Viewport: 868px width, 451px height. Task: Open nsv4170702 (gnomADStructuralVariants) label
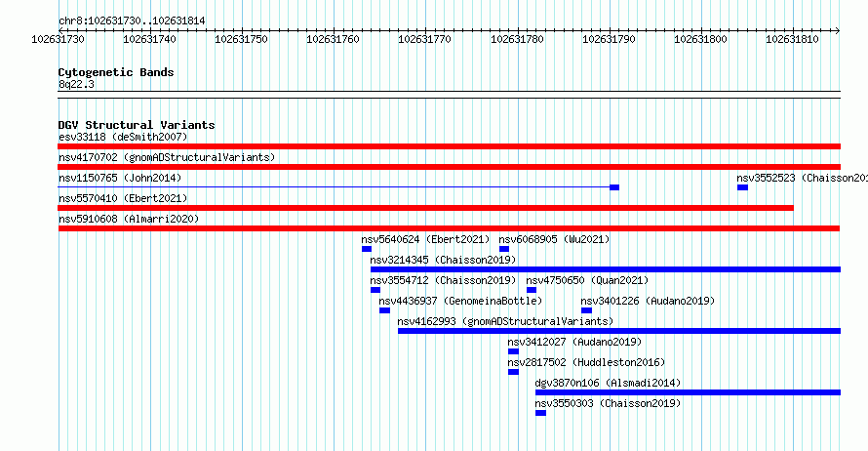[167, 157]
